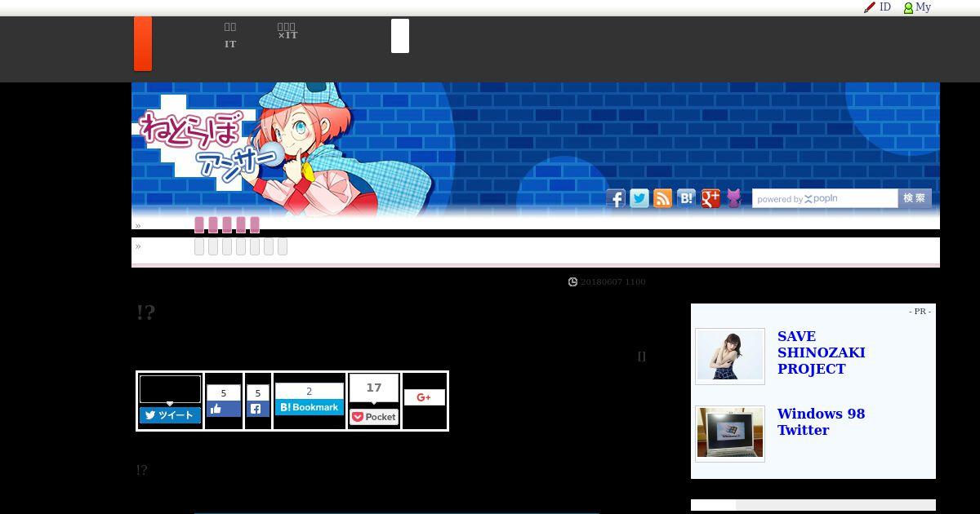Open the orange RSS feed icon
980x514 pixels.
[x=663, y=198]
